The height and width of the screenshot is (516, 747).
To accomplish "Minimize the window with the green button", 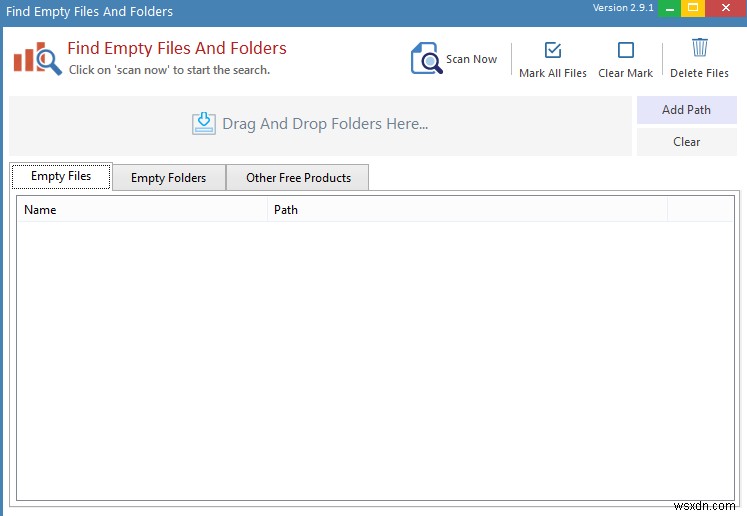I will point(669,8).
